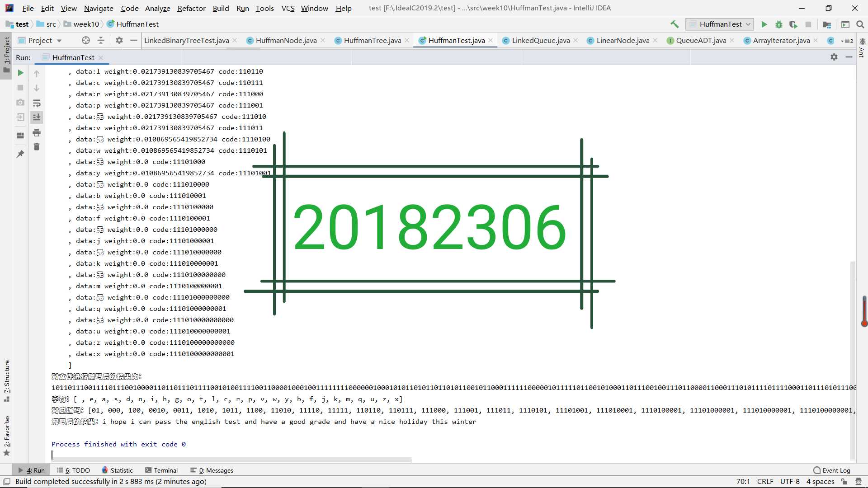Toggle soft-wrap in Run console
The height and width of the screenshot is (488, 868).
coord(37,103)
